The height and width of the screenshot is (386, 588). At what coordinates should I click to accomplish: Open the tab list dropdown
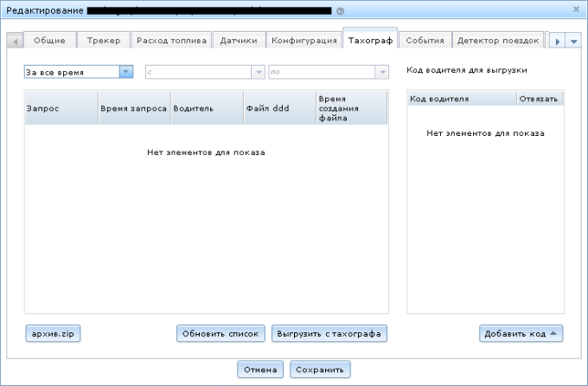point(574,42)
